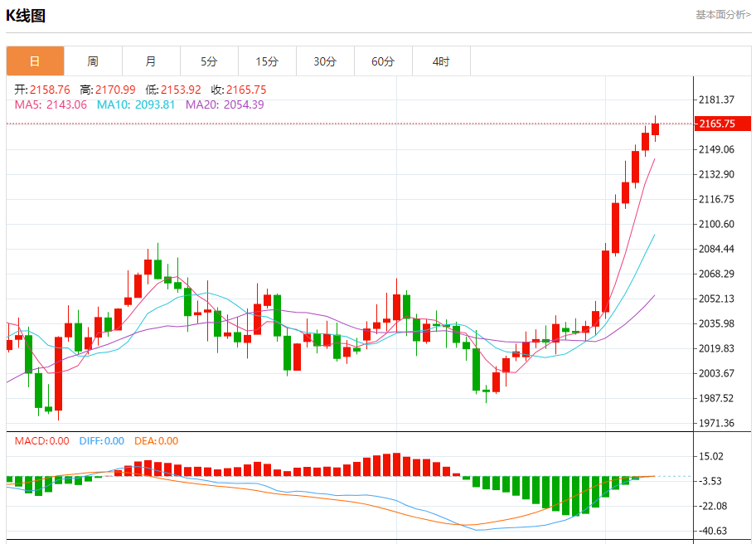This screenshot has height=544, width=756.
Task: Click the 高:2170.99 high price value
Action: tap(108, 90)
